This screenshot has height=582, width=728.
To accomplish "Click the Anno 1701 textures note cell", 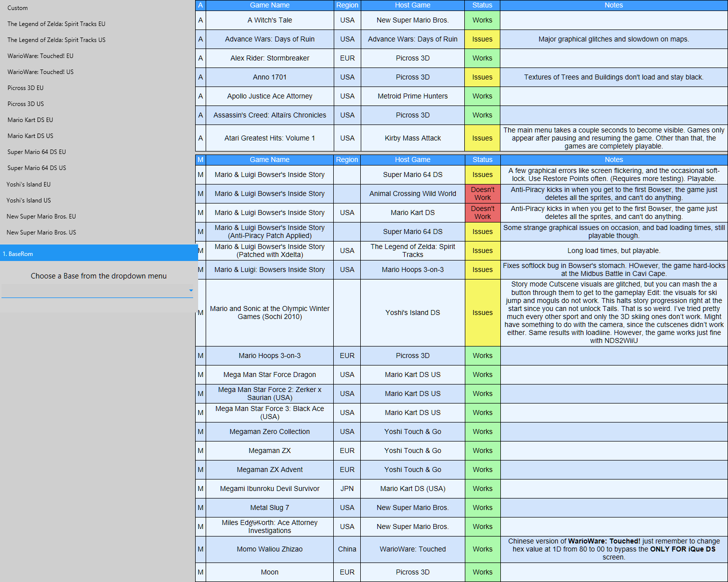I will (x=614, y=77).
